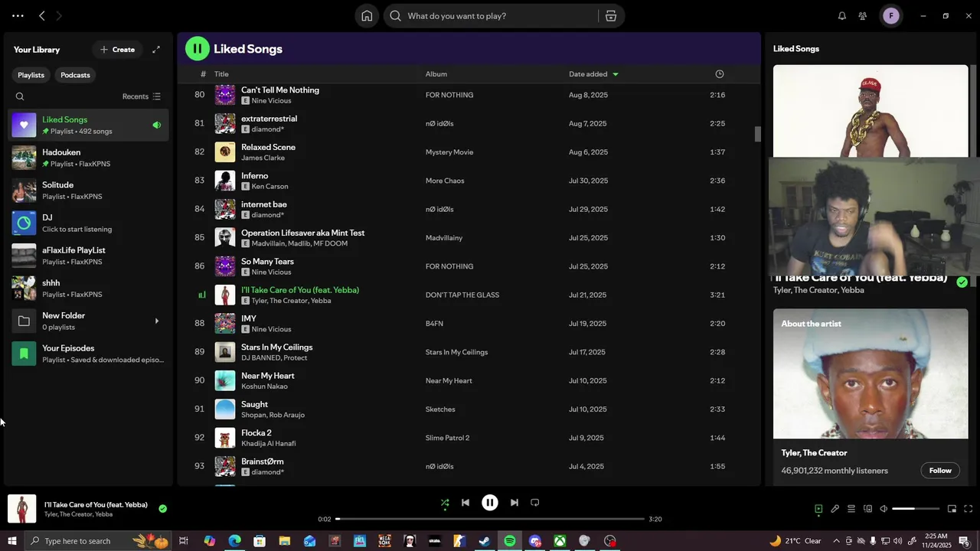Screen dimensions: 980x551
Task: Open Xbox app from the taskbar
Action: pyautogui.click(x=560, y=541)
